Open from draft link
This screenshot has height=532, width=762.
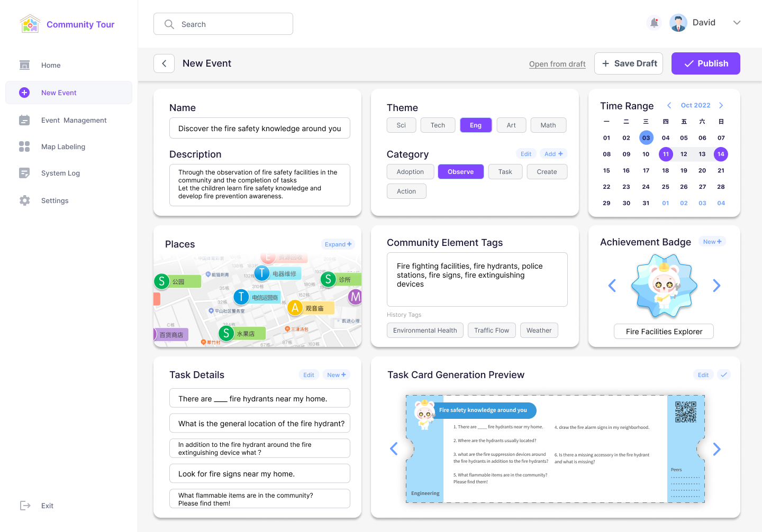[x=557, y=64]
